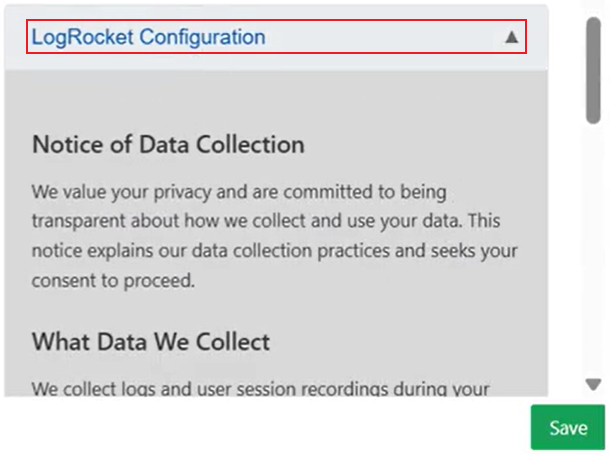The width and height of the screenshot is (610, 456).
Task: Click the "consent to proceed." text
Action: [111, 280]
